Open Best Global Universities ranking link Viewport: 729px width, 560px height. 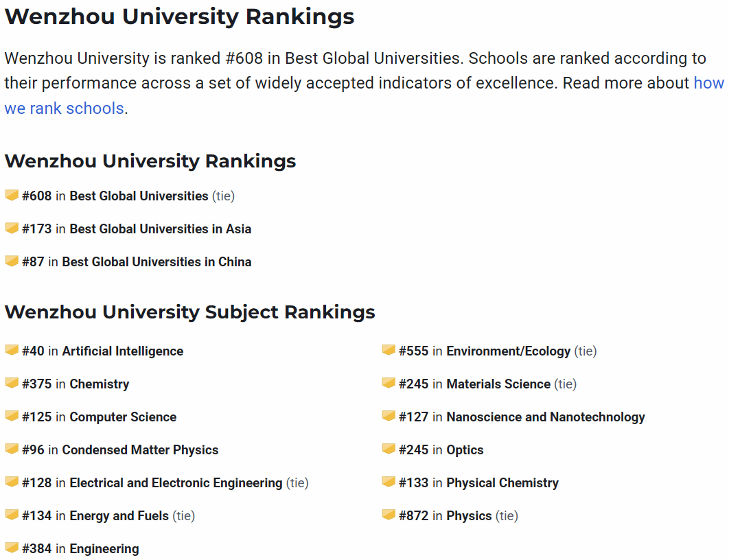(139, 196)
